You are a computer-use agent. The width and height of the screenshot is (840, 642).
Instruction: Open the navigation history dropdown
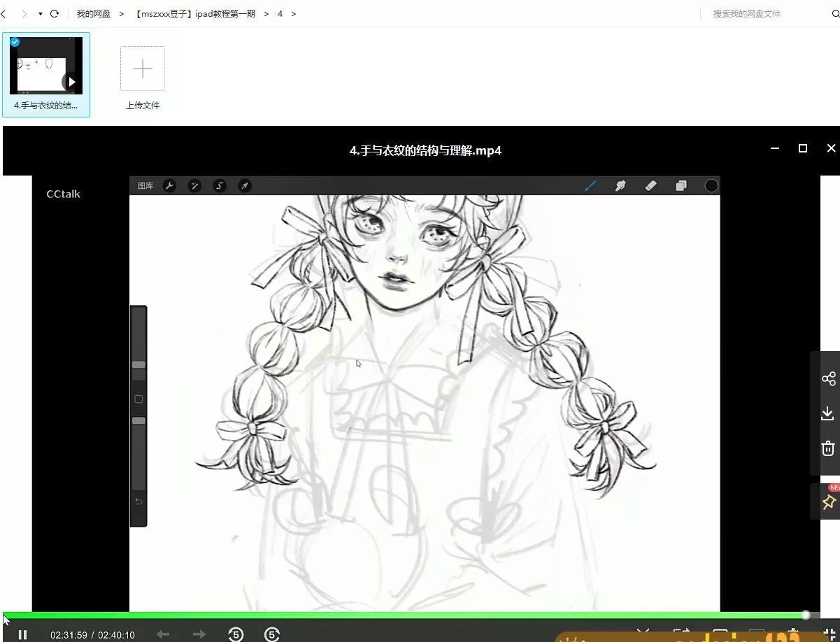(x=39, y=13)
